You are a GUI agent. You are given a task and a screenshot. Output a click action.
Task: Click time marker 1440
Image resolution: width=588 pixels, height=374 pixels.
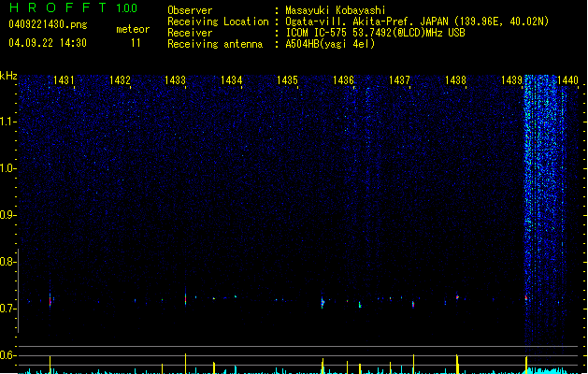coord(567,80)
